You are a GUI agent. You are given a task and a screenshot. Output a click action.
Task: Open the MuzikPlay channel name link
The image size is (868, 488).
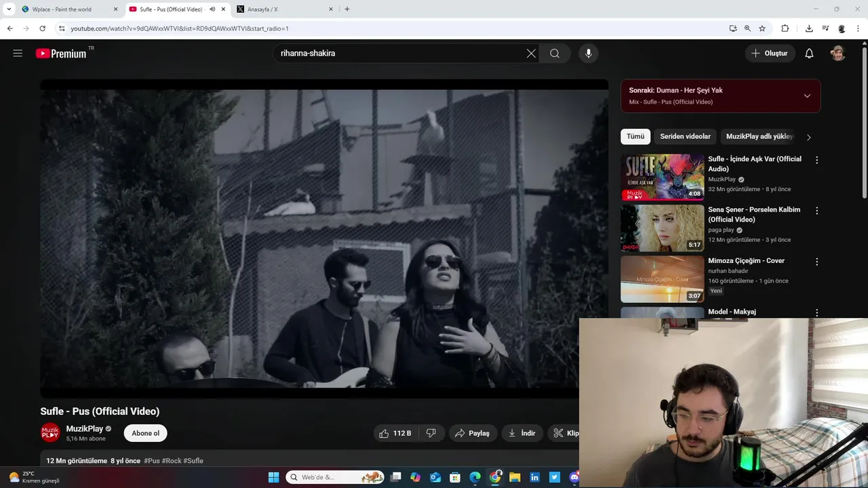coord(85,429)
